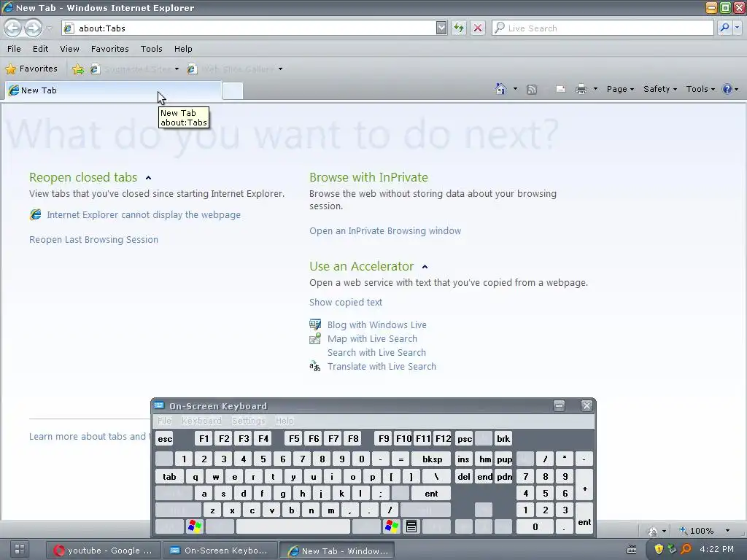Click the left Windows logo key on keyboard
This screenshot has width=747, height=560.
(x=195, y=526)
